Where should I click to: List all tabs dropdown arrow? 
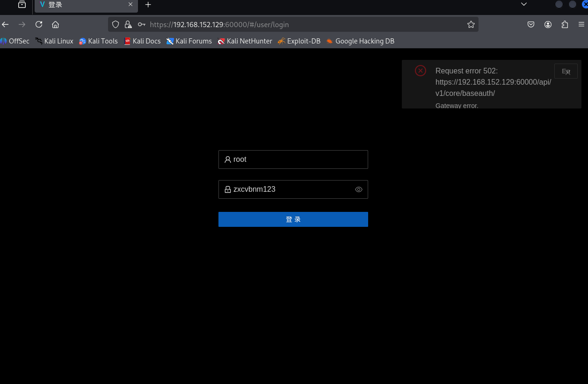point(524,4)
